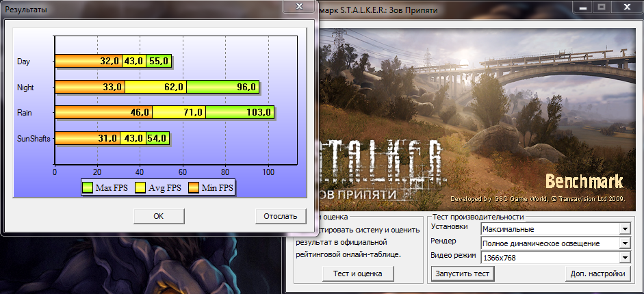Click OK in the Результаты dialog
This screenshot has width=644, height=294.
pos(159,216)
